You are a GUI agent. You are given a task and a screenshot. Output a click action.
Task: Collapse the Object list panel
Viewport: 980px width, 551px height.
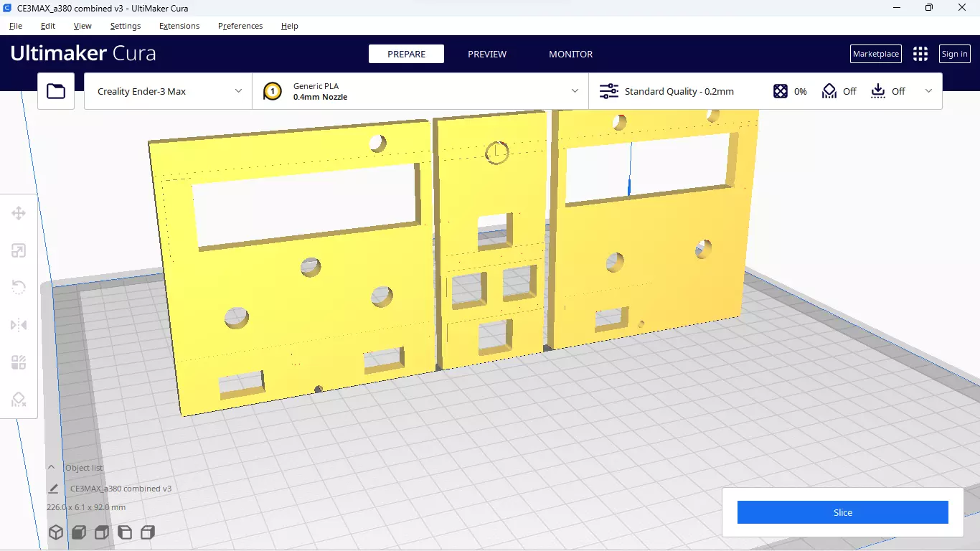(x=52, y=467)
